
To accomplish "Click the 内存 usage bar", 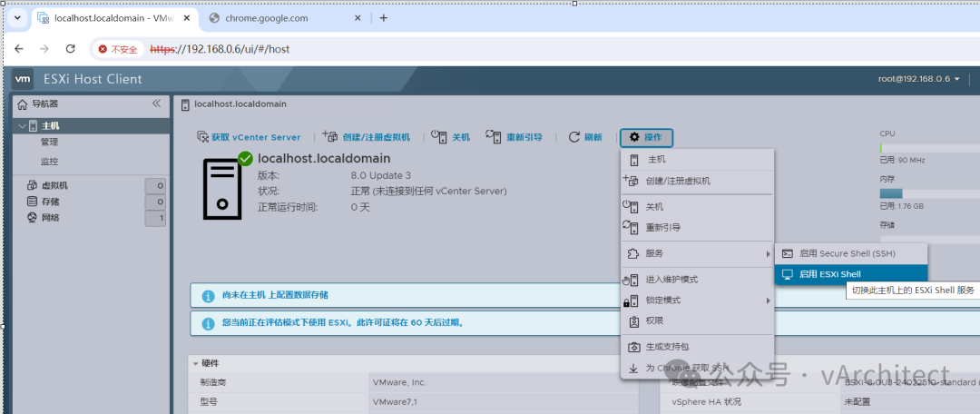I will (x=929, y=193).
